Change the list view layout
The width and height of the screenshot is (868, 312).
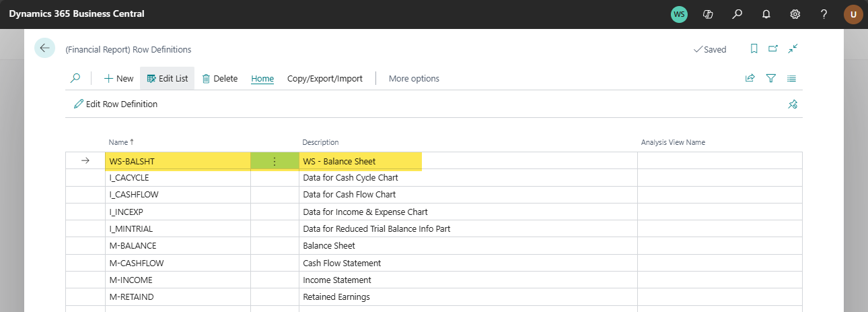pyautogui.click(x=792, y=78)
